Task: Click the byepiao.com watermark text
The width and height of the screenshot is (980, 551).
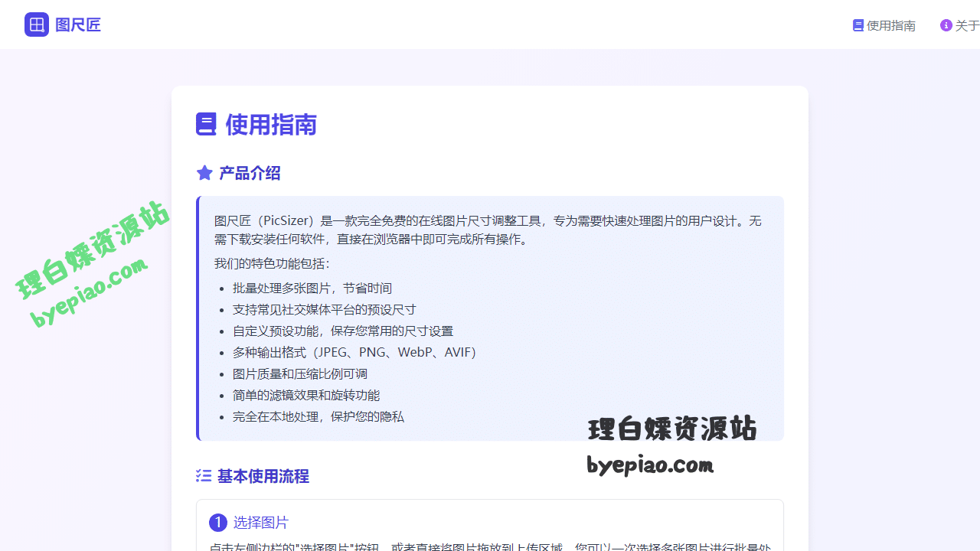Action: 649,464
